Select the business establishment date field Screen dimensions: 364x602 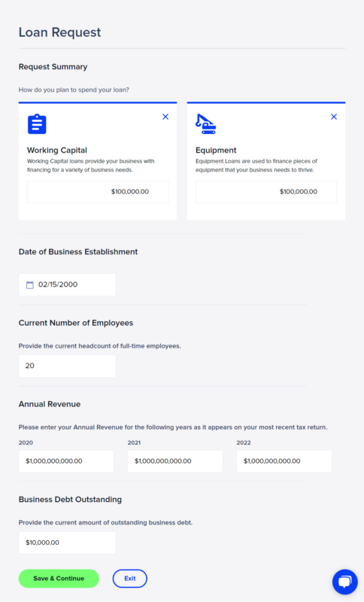67,285
